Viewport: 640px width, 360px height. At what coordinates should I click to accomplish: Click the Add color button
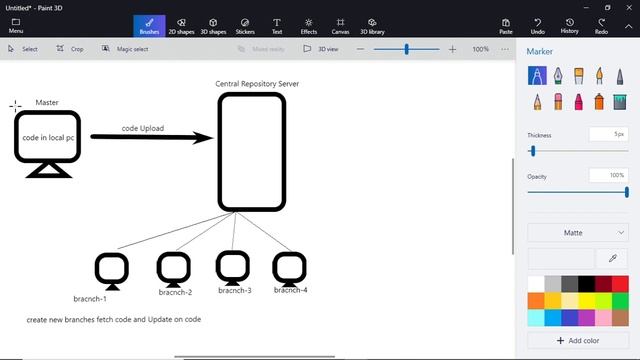pos(578,340)
